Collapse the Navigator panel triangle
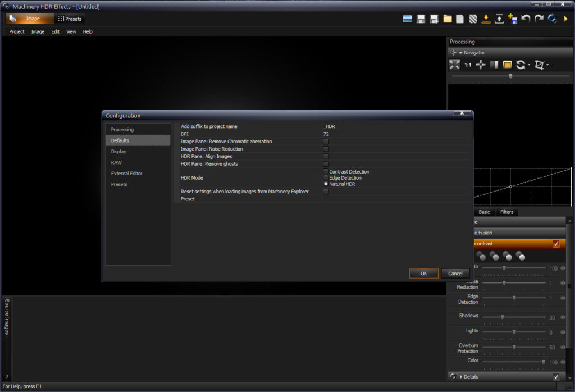Screen dimensions: 575x392 pos(460,53)
